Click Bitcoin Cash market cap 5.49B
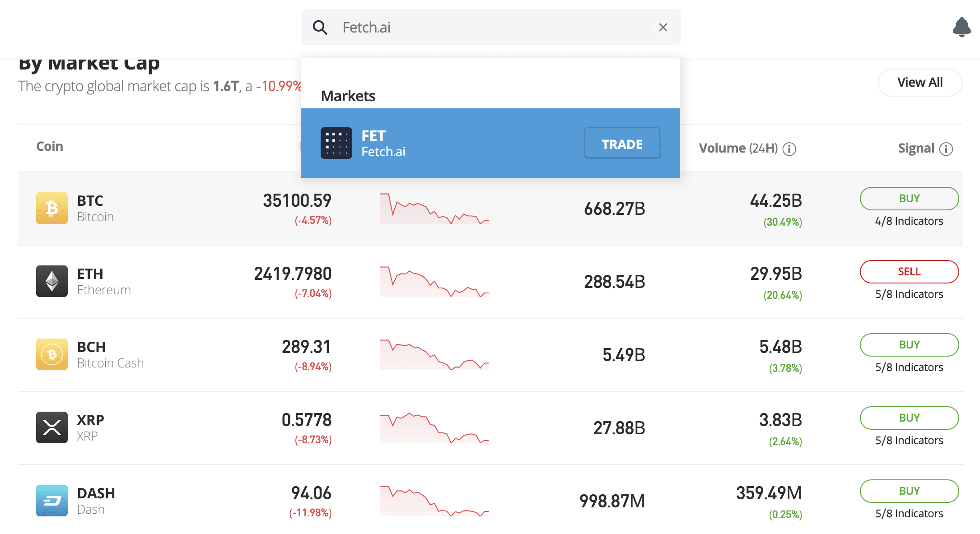980x534 pixels. coord(624,355)
